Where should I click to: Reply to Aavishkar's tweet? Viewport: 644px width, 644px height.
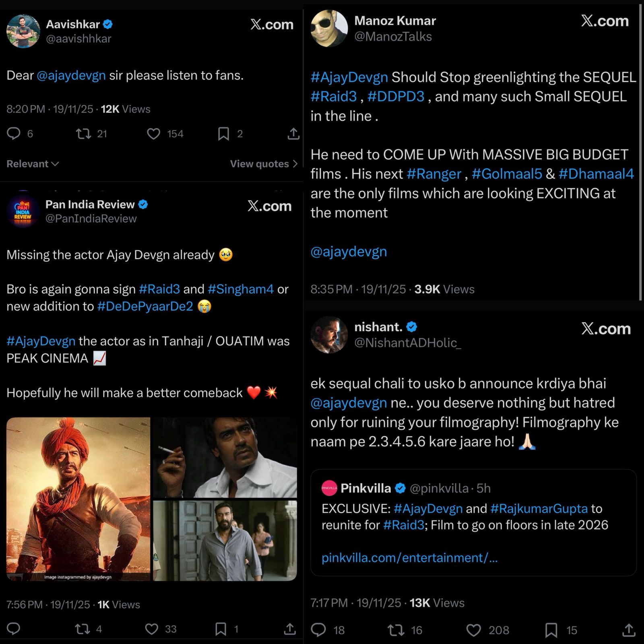14,134
